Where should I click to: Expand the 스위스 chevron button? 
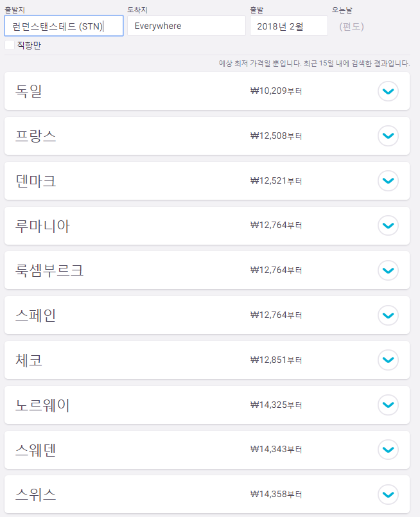point(388,495)
